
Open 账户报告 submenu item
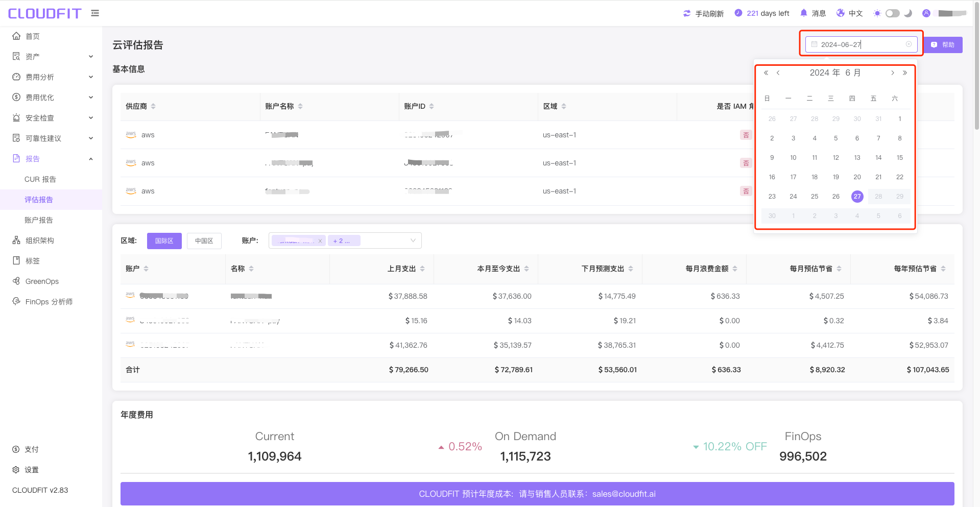51,220
